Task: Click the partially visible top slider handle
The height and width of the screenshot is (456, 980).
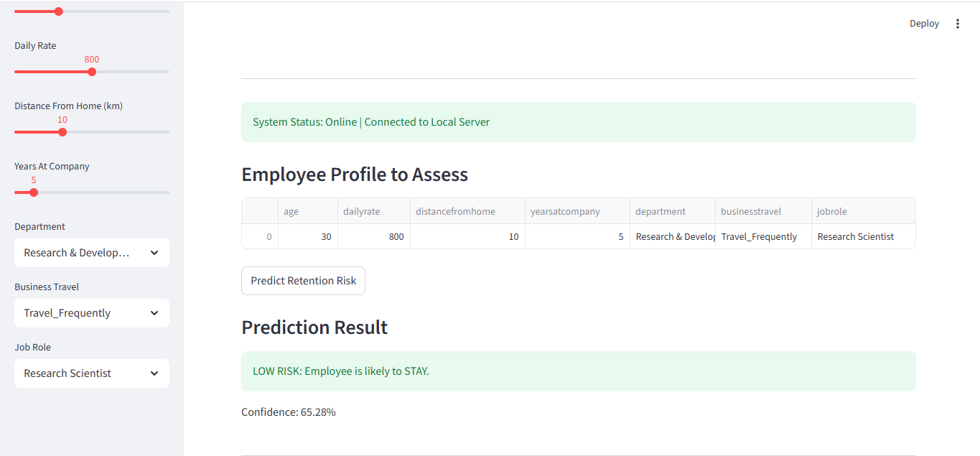Action: tap(59, 11)
